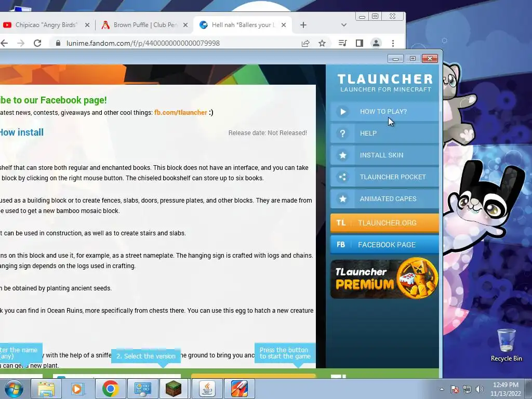Click the Facebook page green heading

(x=54, y=100)
